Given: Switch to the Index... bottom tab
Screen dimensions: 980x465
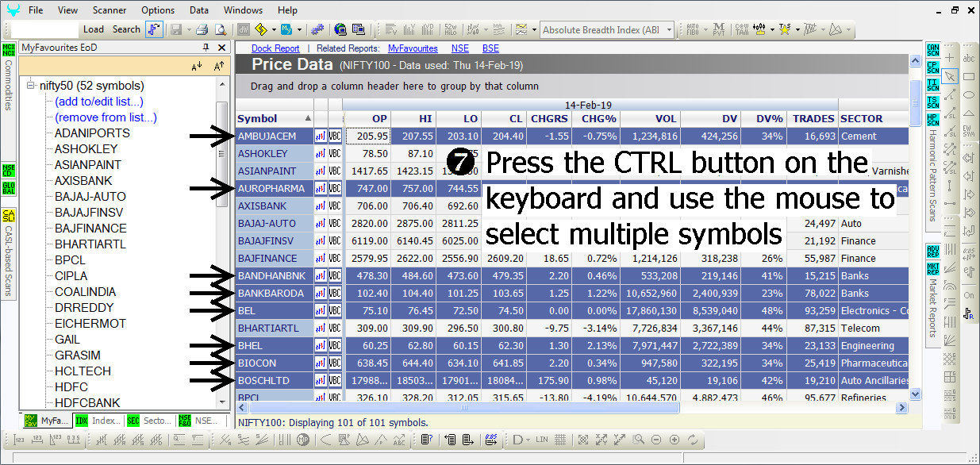Looking at the screenshot, I should (99, 421).
